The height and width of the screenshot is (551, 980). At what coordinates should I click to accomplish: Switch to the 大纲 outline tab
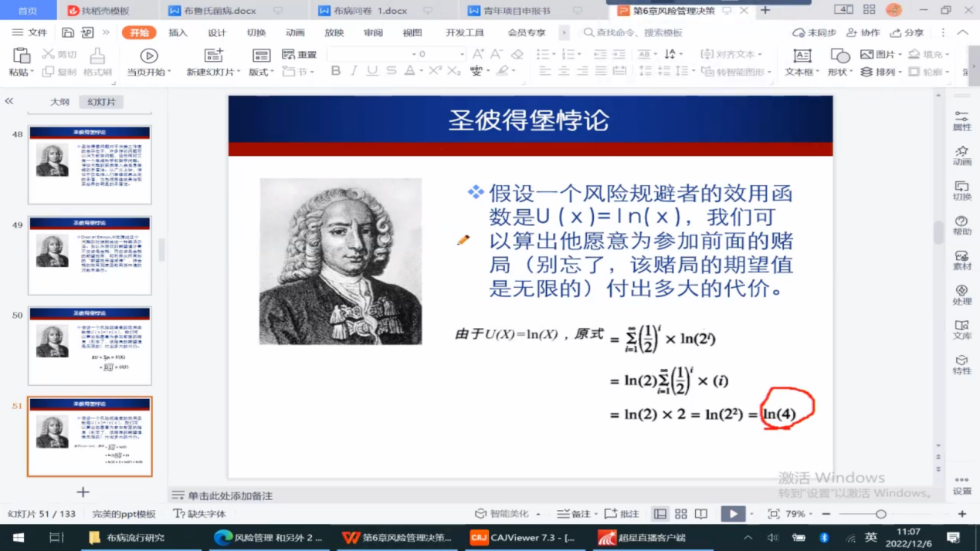coord(59,102)
